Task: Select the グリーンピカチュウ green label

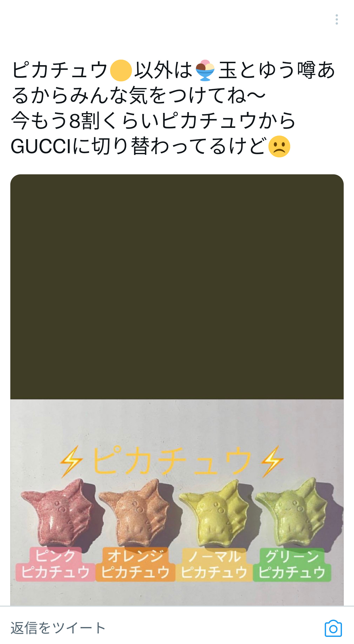Action: tap(292, 564)
